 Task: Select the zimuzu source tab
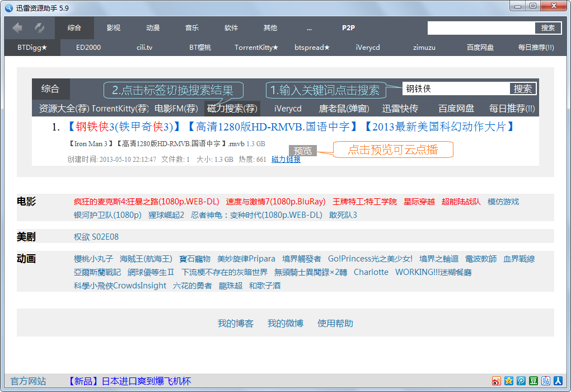pos(424,48)
